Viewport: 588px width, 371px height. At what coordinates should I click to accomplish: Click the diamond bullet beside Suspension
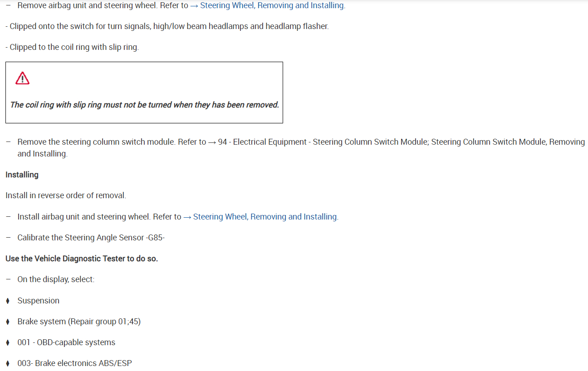point(8,301)
